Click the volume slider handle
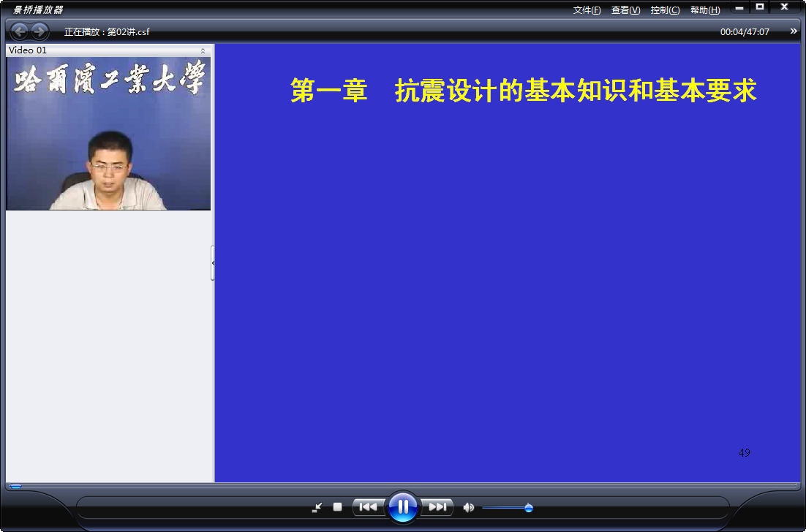806x532 pixels. point(528,508)
